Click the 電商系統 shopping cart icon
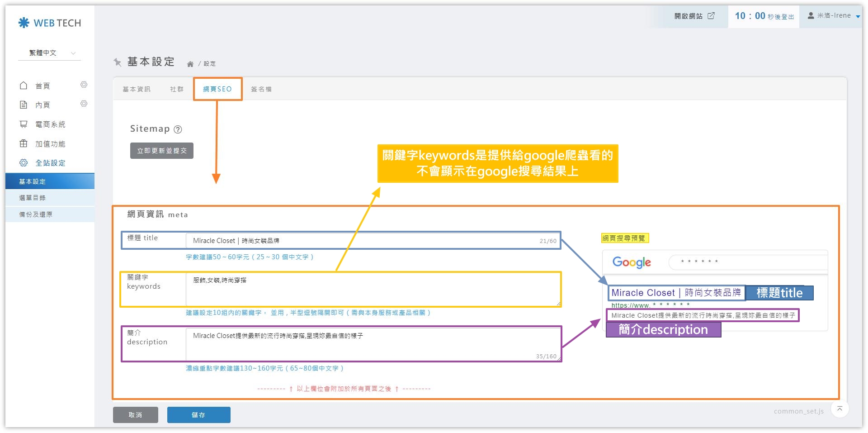Viewport: 868px width, 433px height. pos(24,124)
